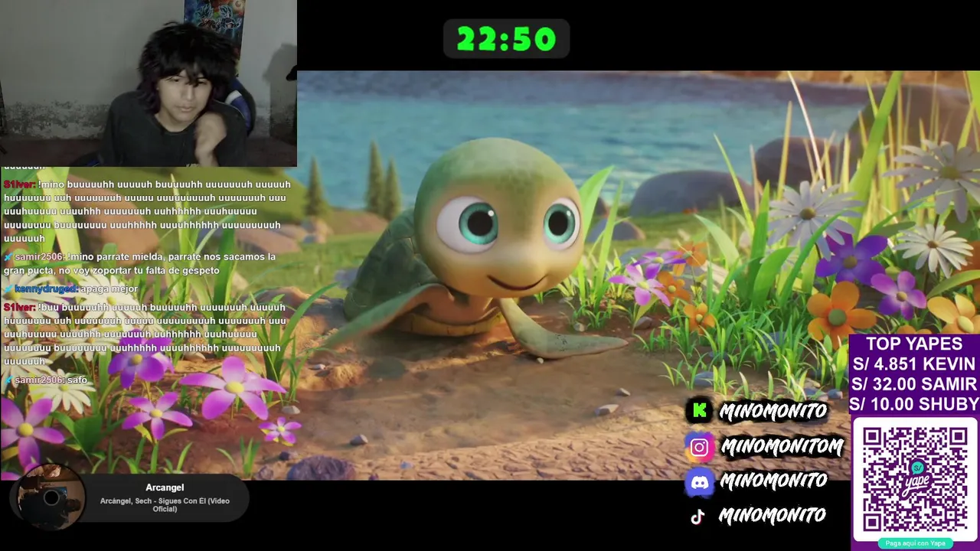Click the 'S/ 32.00 SAMIR' donor entry
The height and width of the screenshot is (551, 980).
click(x=914, y=384)
